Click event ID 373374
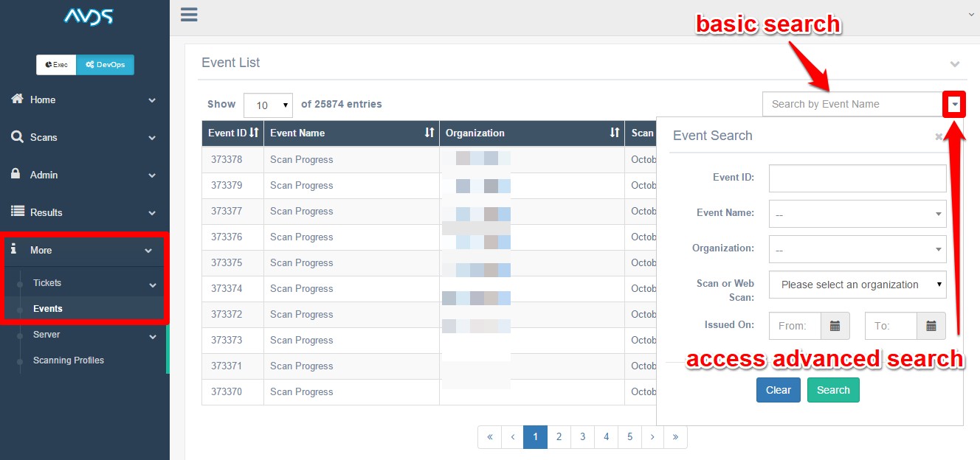 click(227, 288)
